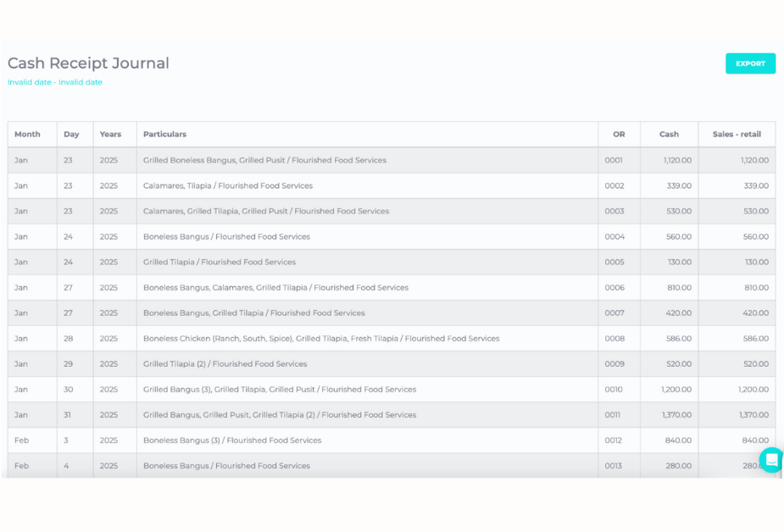Click the Month column header
This screenshot has width=784, height=532.
pyautogui.click(x=27, y=134)
